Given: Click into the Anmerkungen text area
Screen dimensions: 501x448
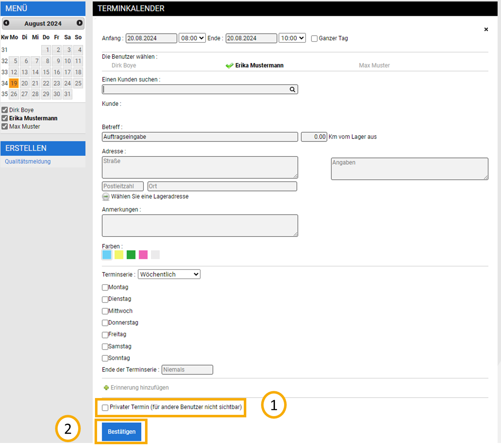Looking at the screenshot, I should tap(200, 225).
